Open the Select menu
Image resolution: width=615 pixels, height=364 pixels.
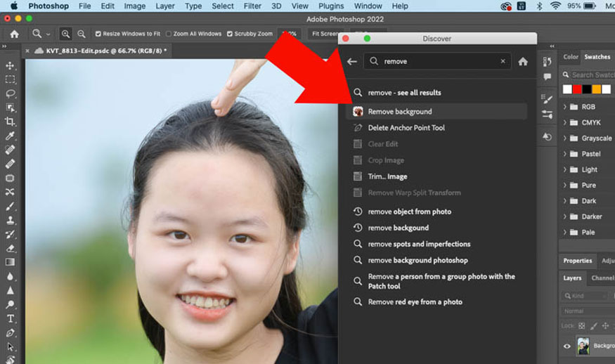pos(222,6)
